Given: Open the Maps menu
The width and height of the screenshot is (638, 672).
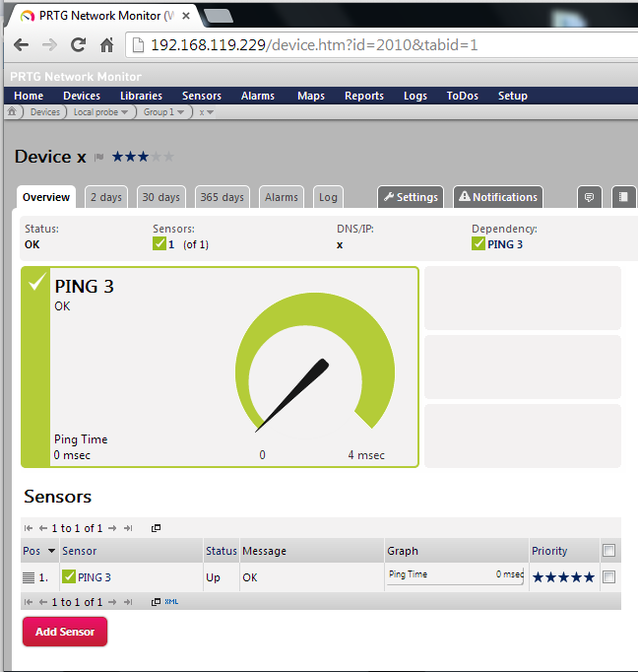Looking at the screenshot, I should tap(311, 96).
